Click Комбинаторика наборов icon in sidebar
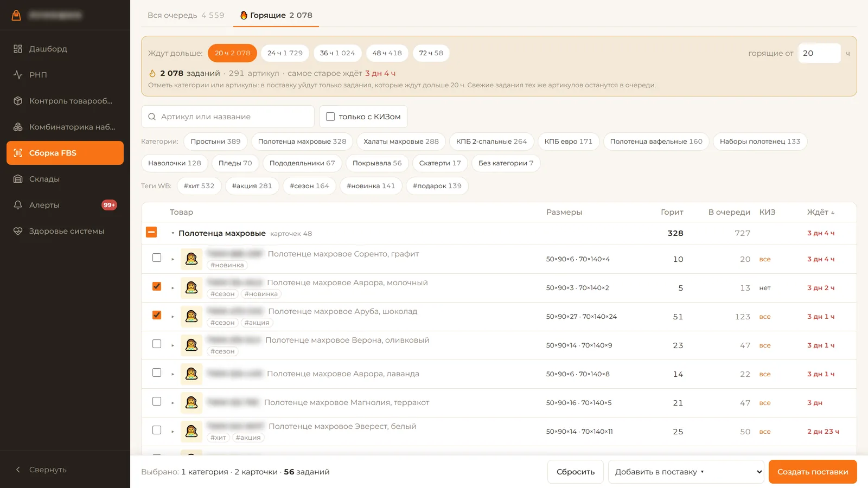The height and width of the screenshot is (488, 868). click(18, 127)
